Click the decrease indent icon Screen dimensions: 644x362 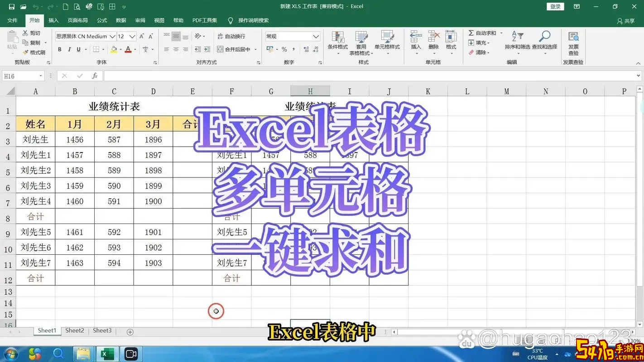tap(197, 49)
